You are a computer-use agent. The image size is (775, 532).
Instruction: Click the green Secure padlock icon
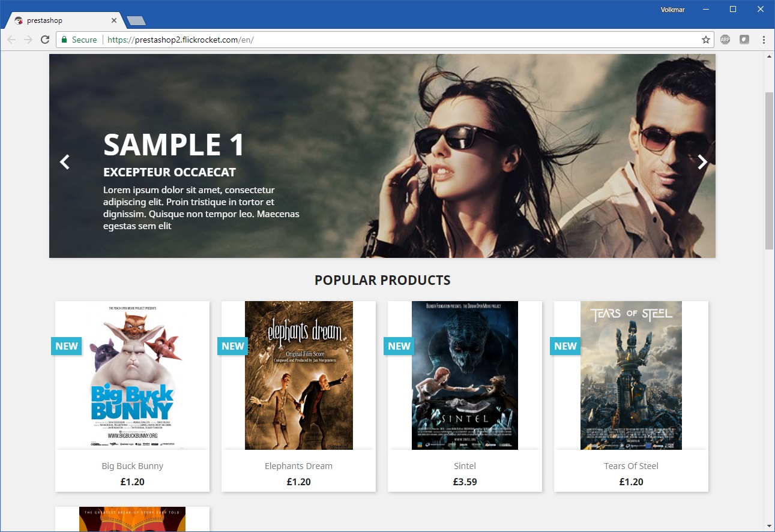pyautogui.click(x=64, y=40)
